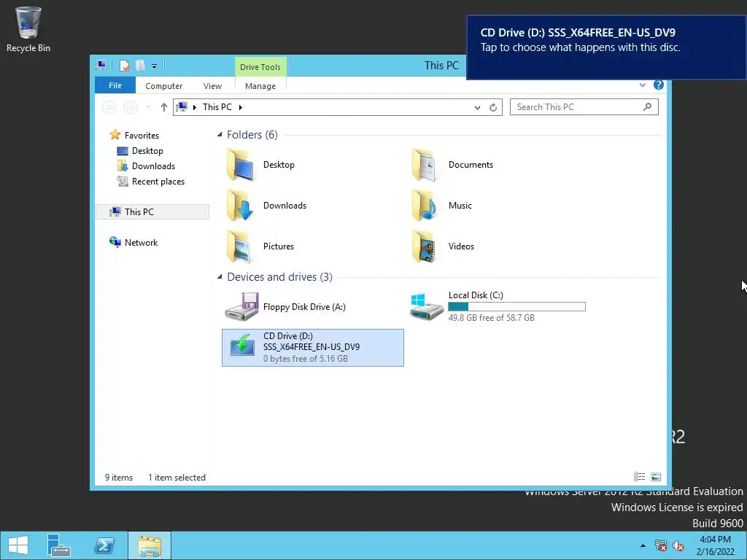Open the address bar history dropdown
Viewport: 747px width, 560px height.
click(477, 108)
